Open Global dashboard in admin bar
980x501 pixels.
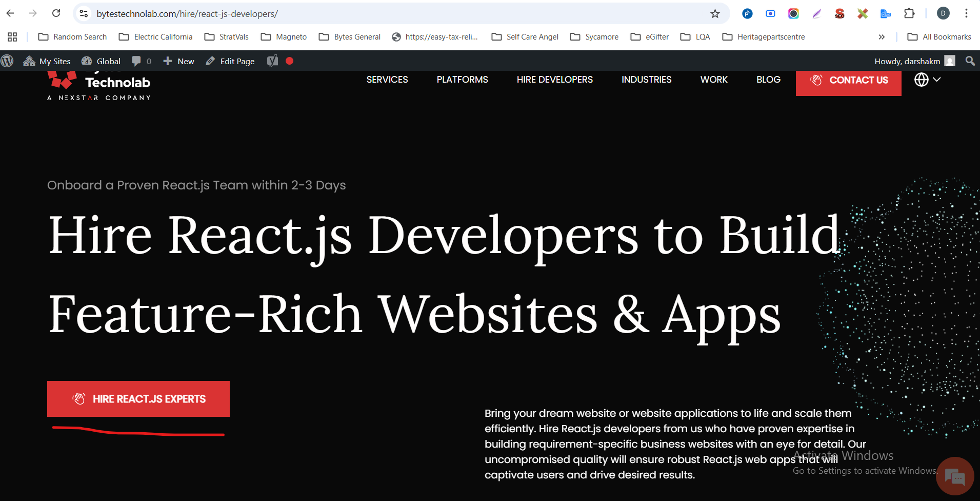[101, 61]
